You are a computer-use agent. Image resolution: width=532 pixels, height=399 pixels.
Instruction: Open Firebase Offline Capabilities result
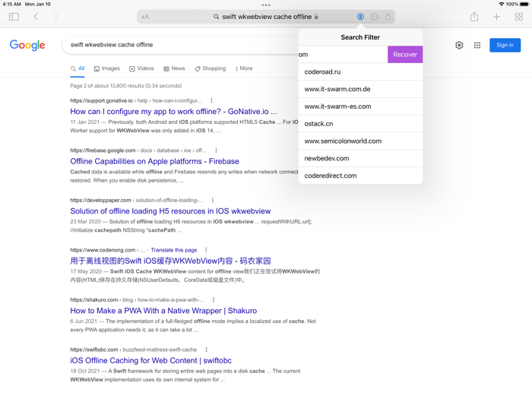pyautogui.click(x=155, y=161)
